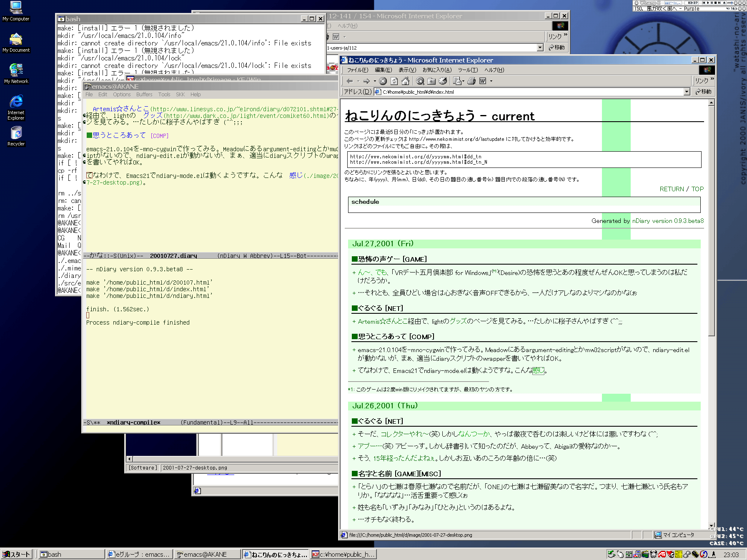This screenshot has width=747, height=560.
Task: Click the front IE scrollbar up arrow
Action: click(x=712, y=102)
